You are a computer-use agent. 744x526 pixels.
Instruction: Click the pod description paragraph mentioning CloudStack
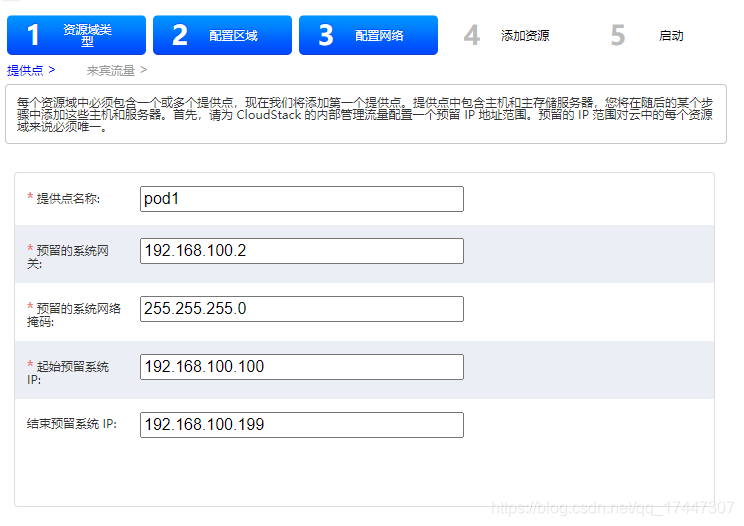coord(365,114)
